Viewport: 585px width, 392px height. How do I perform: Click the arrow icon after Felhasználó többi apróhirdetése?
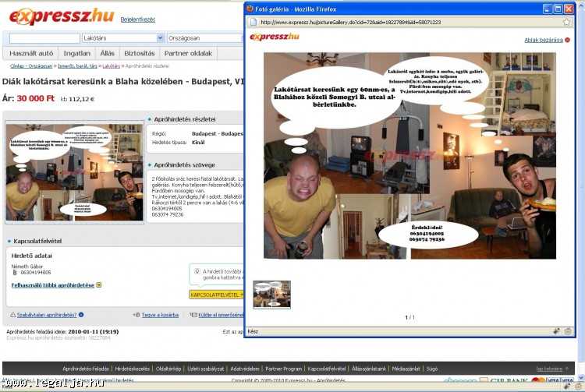point(99,285)
